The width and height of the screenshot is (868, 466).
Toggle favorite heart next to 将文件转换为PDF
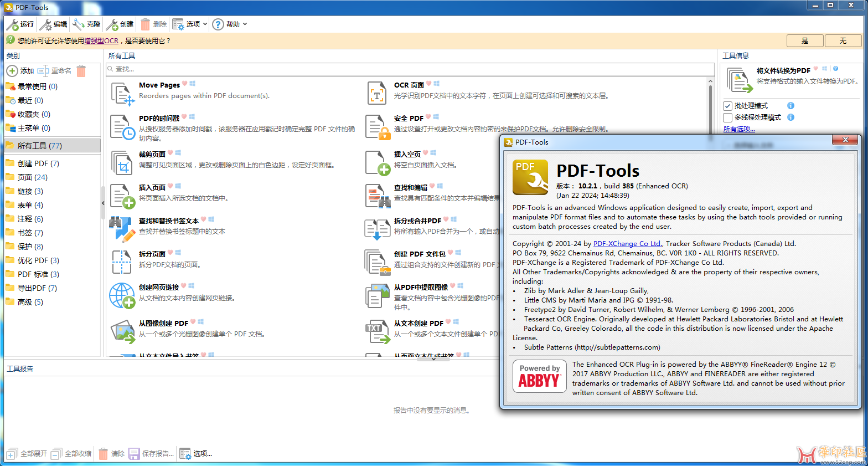[815, 69]
